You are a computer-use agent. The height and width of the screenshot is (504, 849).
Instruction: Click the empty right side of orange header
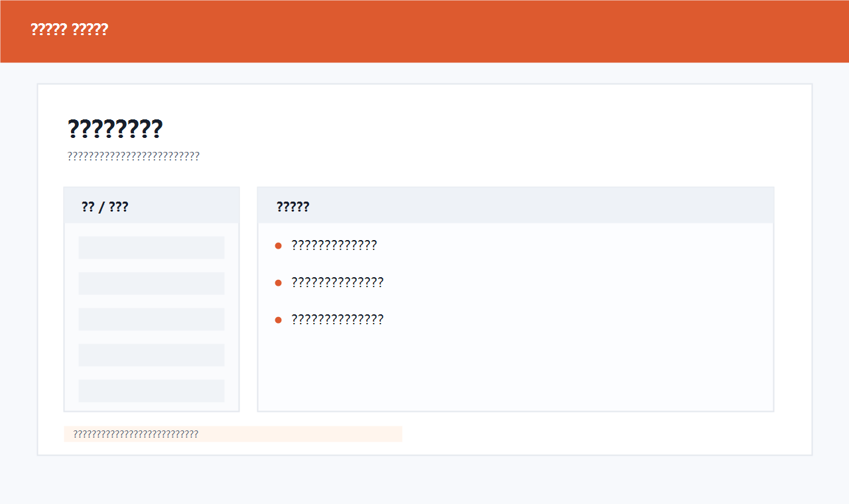pos(597,31)
